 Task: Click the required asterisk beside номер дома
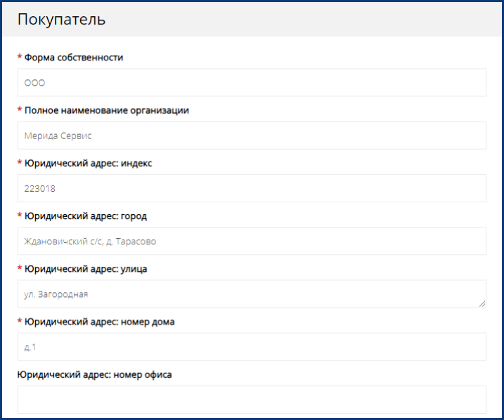[x=20, y=322]
